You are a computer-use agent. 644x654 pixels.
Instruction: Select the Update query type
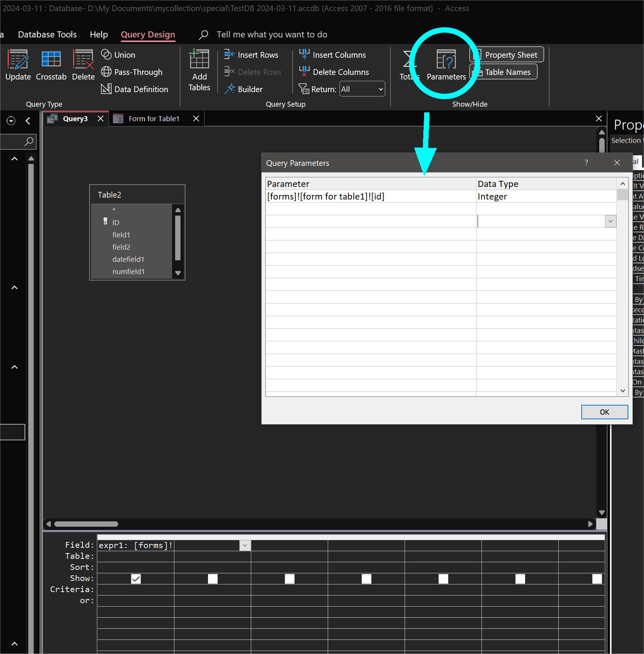point(18,65)
